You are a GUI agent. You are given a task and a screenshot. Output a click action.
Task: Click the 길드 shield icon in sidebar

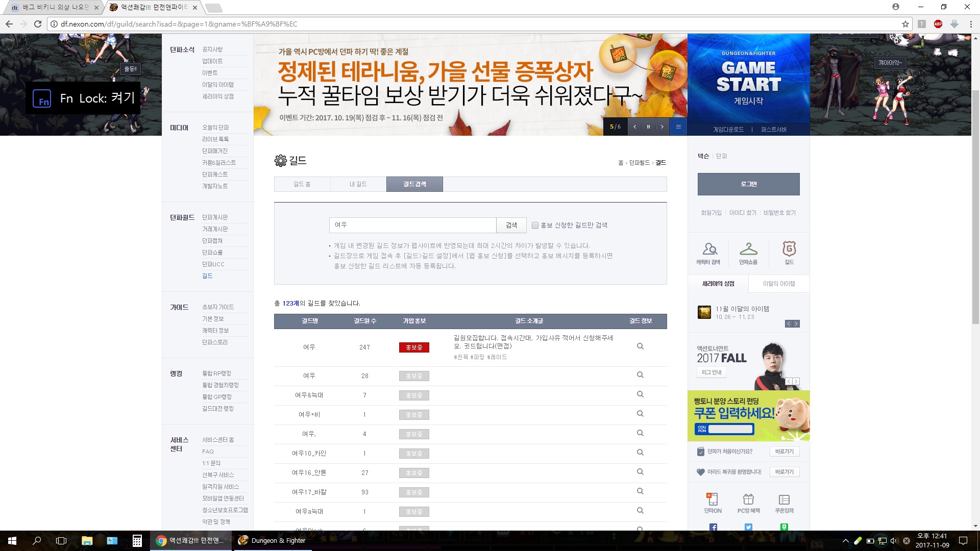coord(789,253)
